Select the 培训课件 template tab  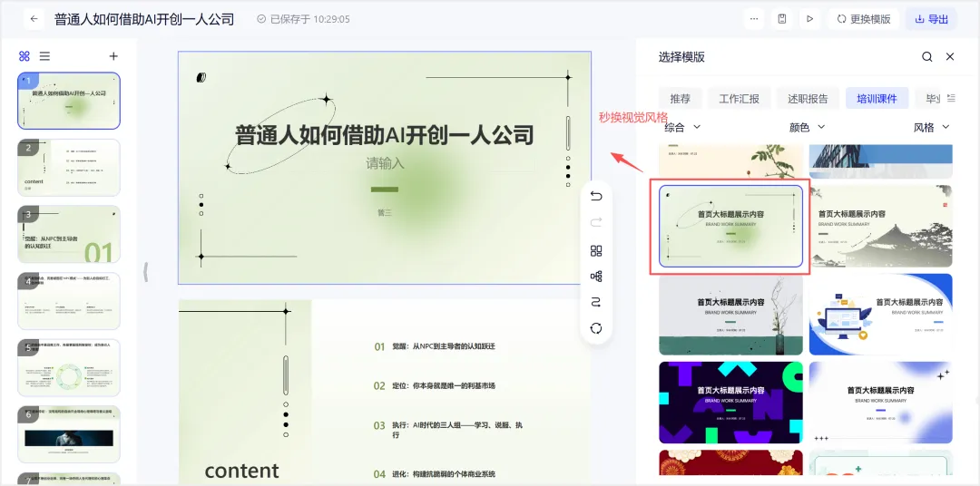[877, 99]
